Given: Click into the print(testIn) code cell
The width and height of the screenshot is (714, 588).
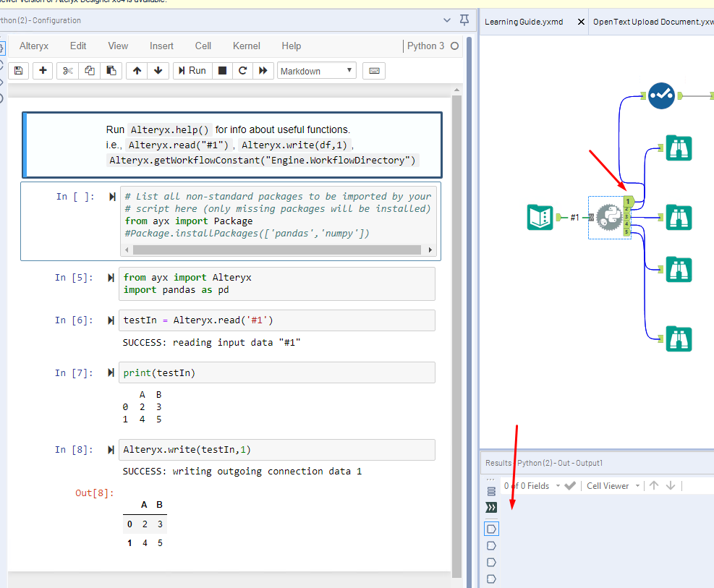Looking at the screenshot, I should [x=277, y=372].
